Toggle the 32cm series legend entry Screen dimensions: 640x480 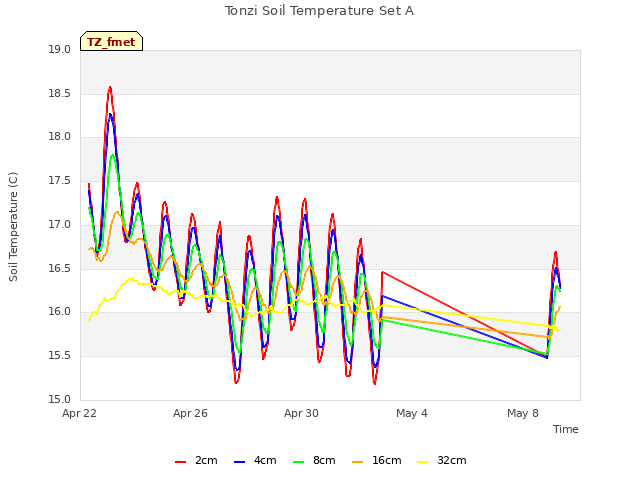[442, 460]
